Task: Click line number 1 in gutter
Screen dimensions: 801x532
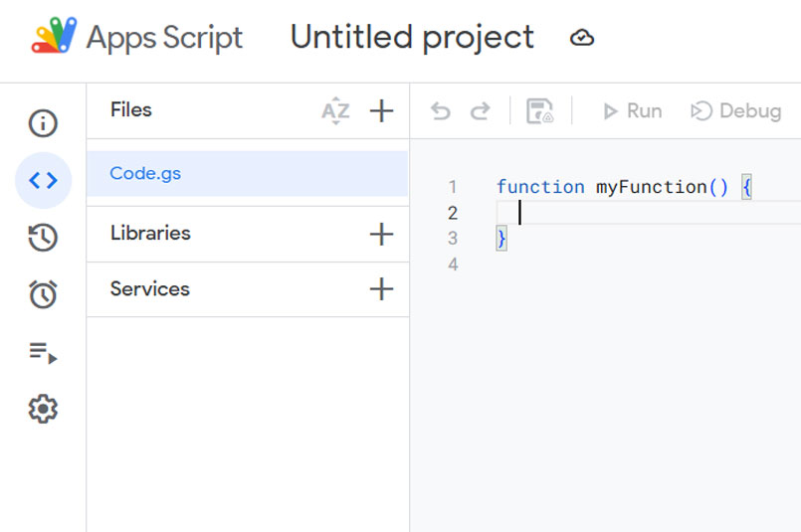Action: (453, 187)
